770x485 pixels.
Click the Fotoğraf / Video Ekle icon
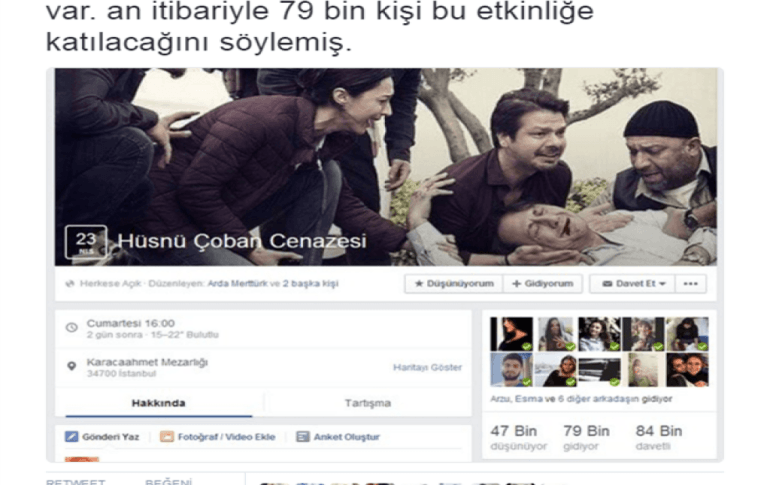(167, 437)
